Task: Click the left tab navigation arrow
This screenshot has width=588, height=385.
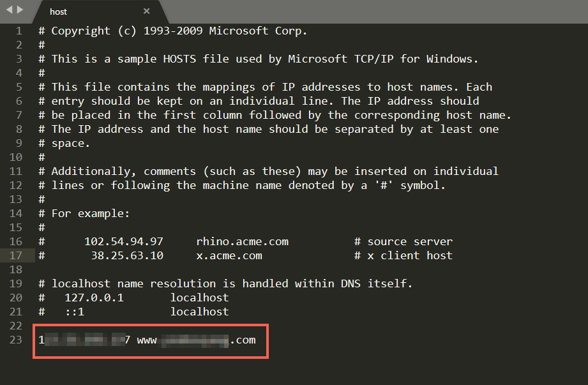Action: (10, 10)
